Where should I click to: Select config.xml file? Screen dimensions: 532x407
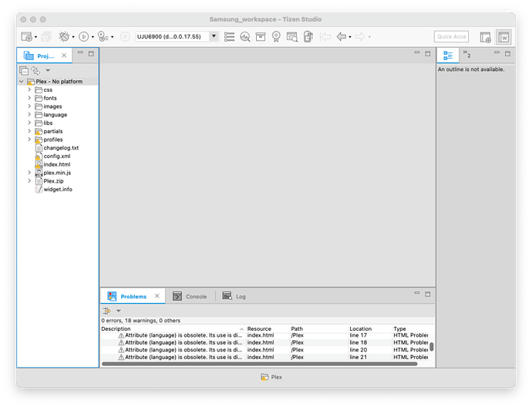coord(53,156)
